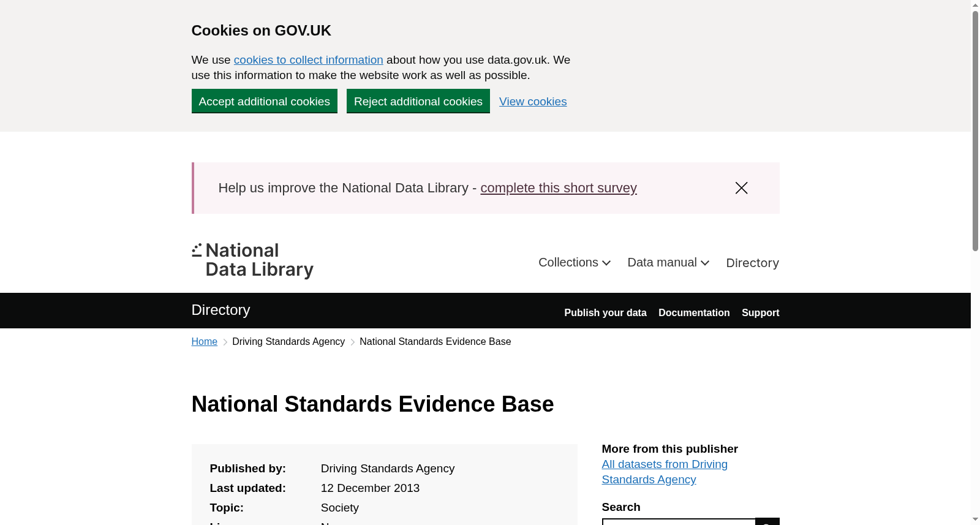Viewport: 980px width, 525px height.
Task: Expand the Data manual dropdown menu
Action: point(668,263)
